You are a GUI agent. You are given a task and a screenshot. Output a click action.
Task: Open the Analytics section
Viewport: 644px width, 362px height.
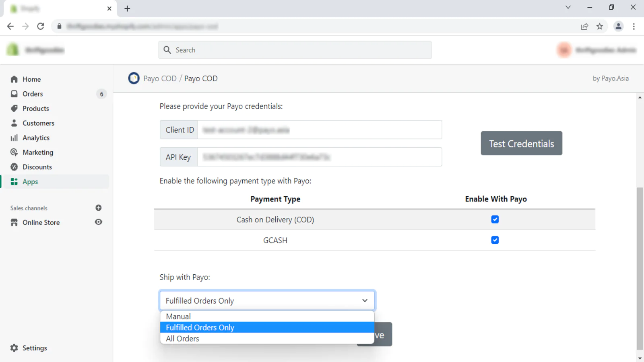point(36,138)
